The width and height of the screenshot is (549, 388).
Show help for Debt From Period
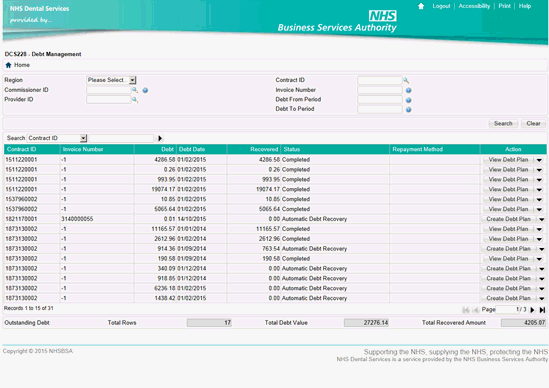pyautogui.click(x=408, y=100)
